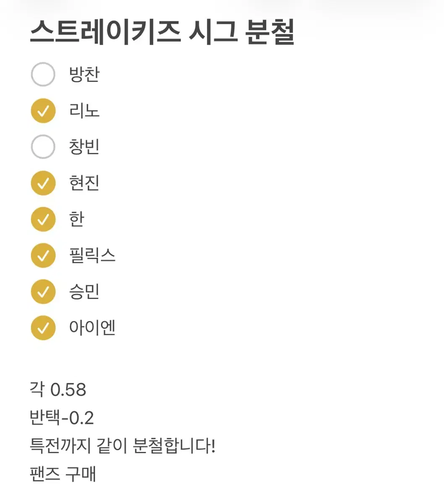The image size is (444, 504).
Task: Click the 스트레이키즈 시그 분철 heading
Action: click(162, 32)
